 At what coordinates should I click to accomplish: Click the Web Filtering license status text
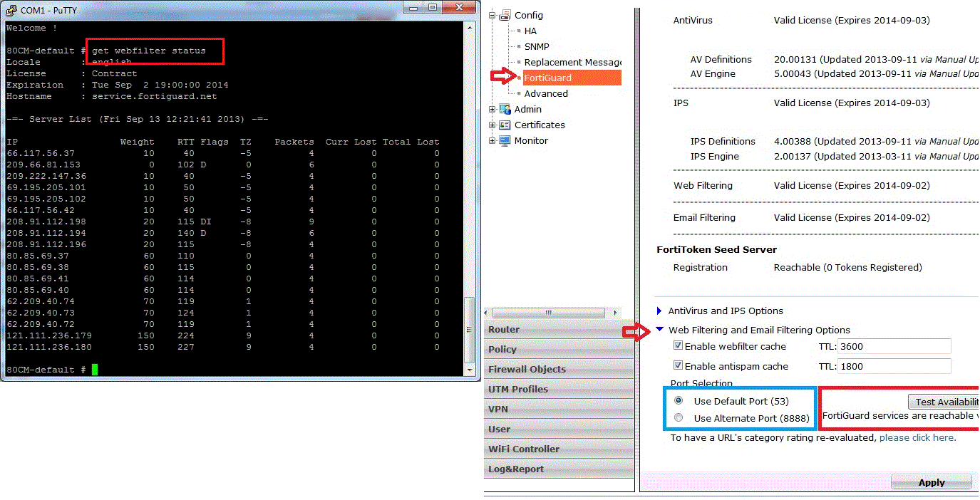tap(852, 185)
